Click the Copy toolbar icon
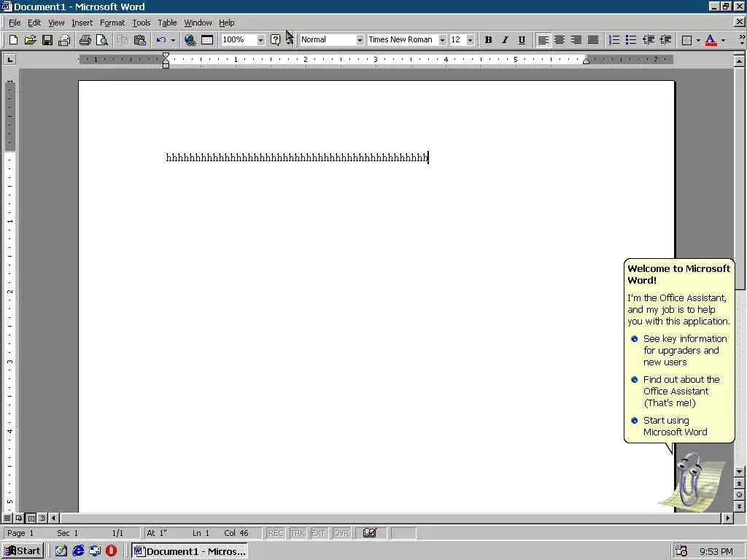Viewport: 747px width, 560px height. point(123,40)
